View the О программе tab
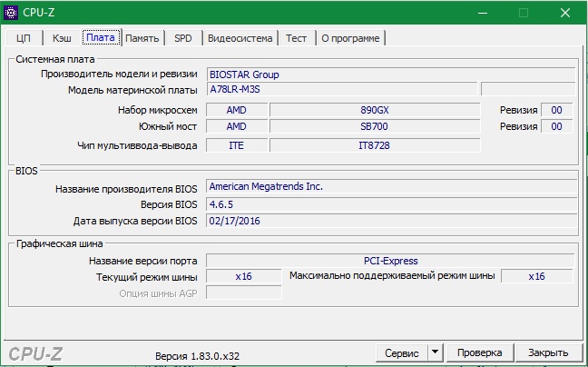This screenshot has width=588, height=367. coord(351,38)
